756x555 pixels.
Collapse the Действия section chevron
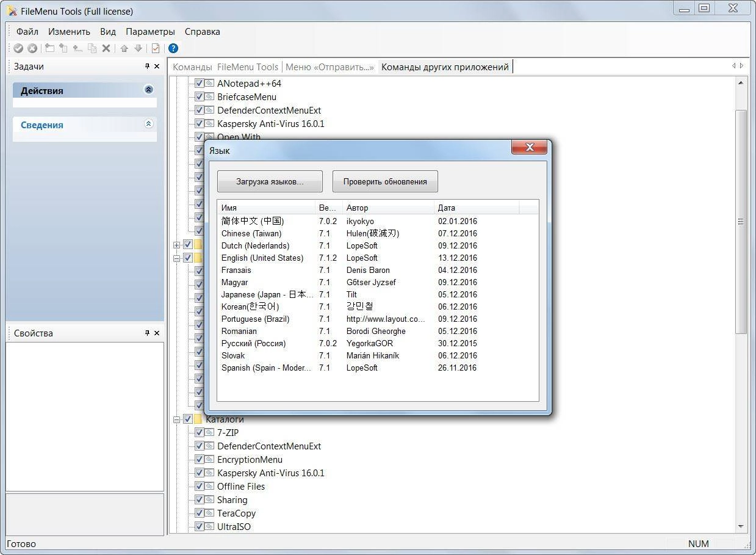click(x=148, y=90)
